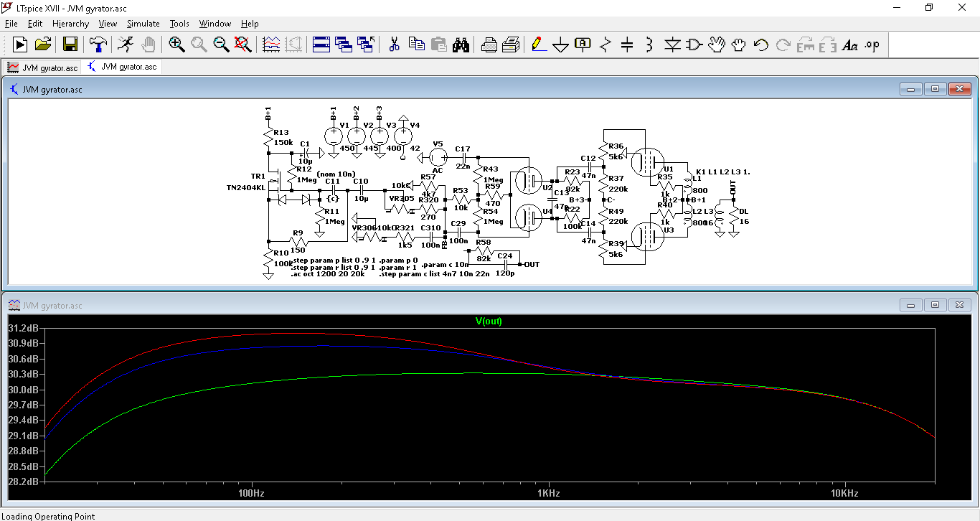Image resolution: width=980 pixels, height=521 pixels.
Task: Switch to the waveform JVM gyrator.asc tab
Action: (42, 67)
